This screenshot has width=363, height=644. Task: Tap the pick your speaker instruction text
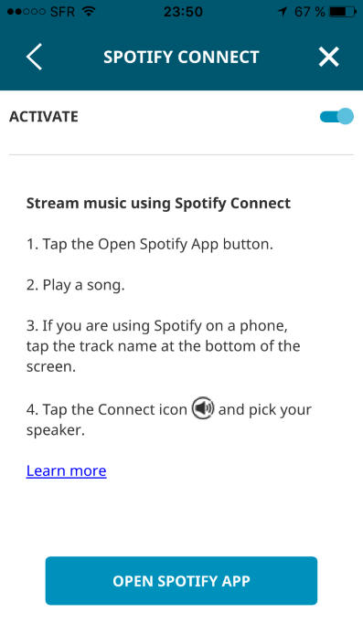point(169,419)
